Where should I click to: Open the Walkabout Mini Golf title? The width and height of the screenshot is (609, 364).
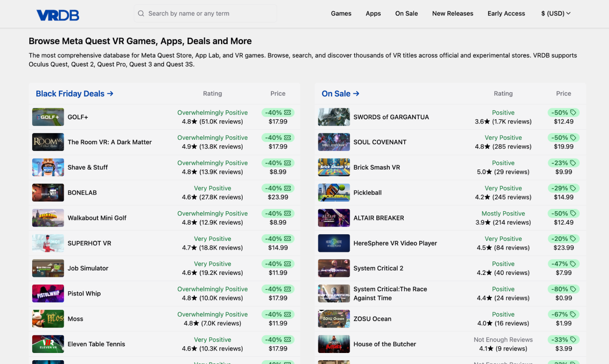[x=97, y=218]
